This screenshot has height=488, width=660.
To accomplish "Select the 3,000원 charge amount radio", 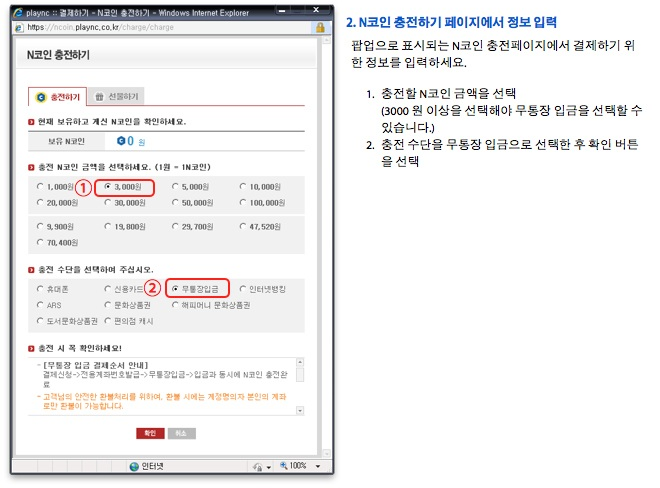I will click(108, 187).
